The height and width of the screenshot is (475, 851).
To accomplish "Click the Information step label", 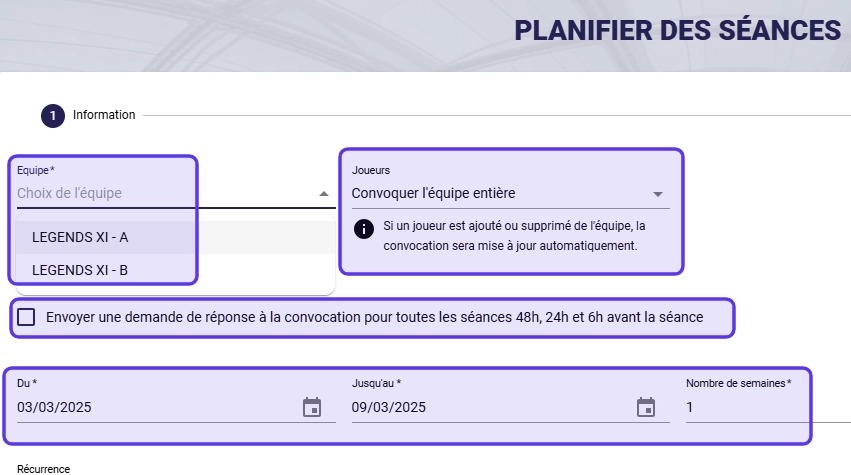I will 104,115.
